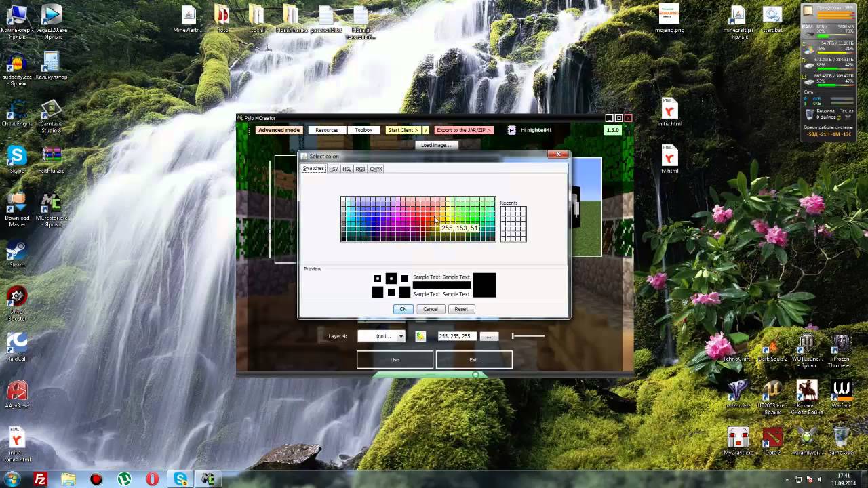868x488 pixels.
Task: Click the 1.5.0 version label
Action: [612, 130]
